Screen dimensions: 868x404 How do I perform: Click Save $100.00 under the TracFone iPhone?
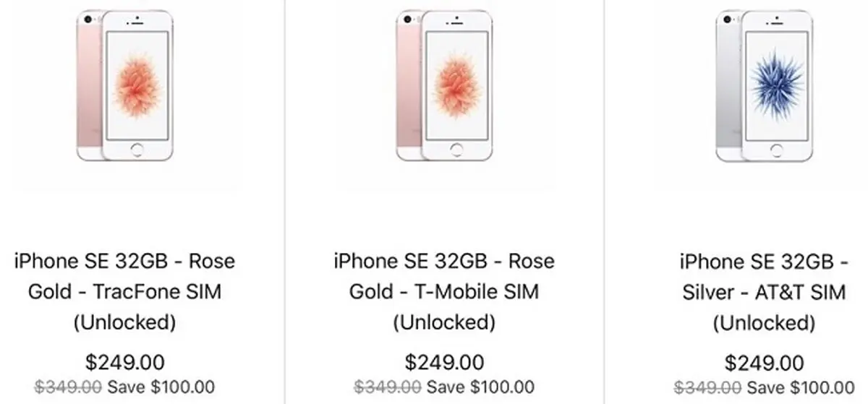[161, 387]
